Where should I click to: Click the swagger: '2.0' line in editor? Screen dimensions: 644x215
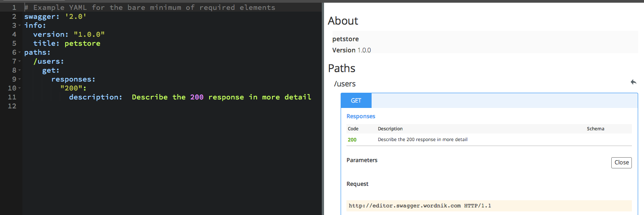[x=55, y=17]
